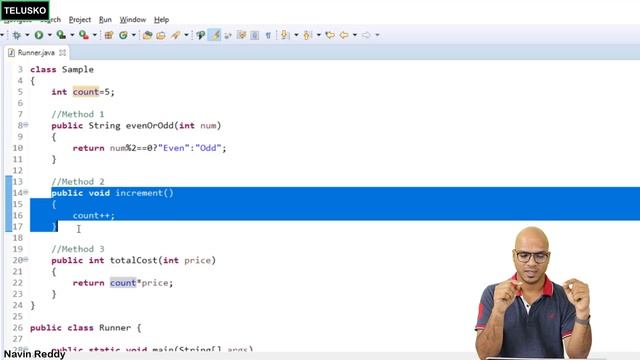The height and width of the screenshot is (360, 640).
Task: Click the 'evenOrOdd' method name
Action: 150,126
